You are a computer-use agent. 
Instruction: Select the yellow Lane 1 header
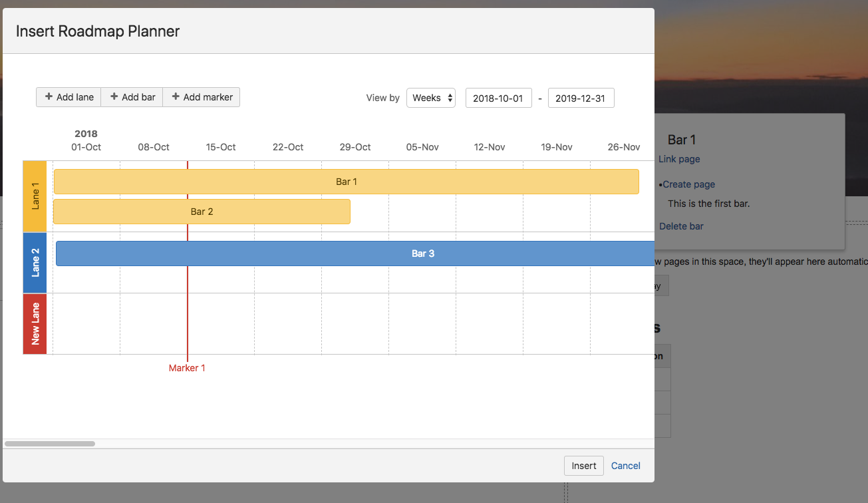35,196
